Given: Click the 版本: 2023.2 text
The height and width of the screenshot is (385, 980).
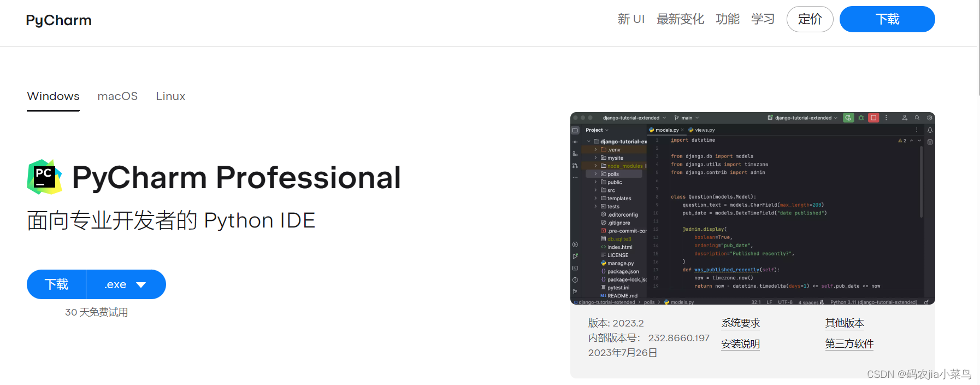Looking at the screenshot, I should [x=616, y=323].
